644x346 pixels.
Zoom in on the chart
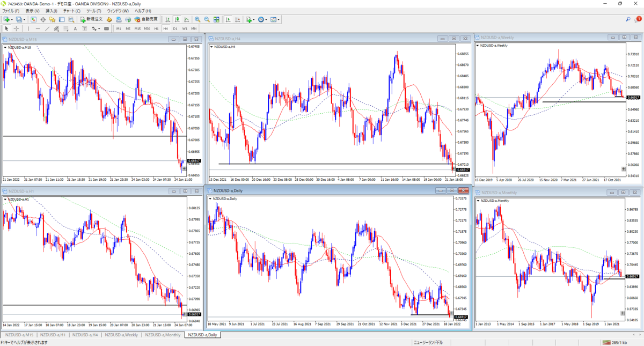tap(197, 19)
